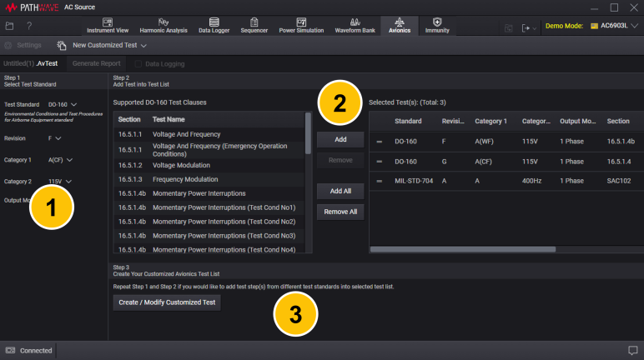Select the Voltage And Frequency test row
This screenshot has height=360, width=644.
pos(209,134)
